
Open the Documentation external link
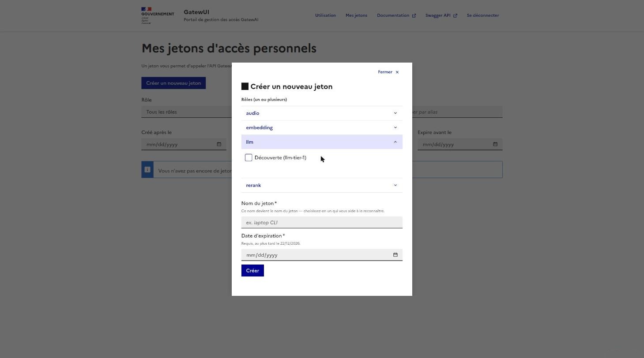coord(396,15)
